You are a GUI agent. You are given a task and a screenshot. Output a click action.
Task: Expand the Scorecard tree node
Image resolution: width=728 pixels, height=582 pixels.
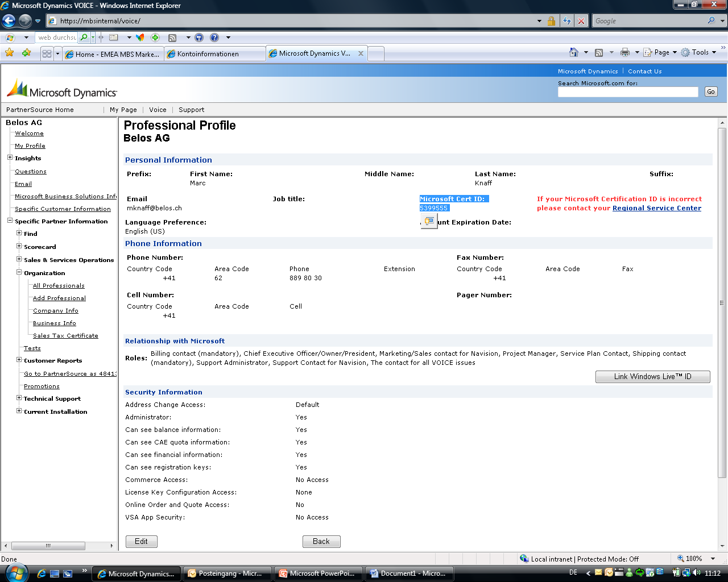[19, 246]
